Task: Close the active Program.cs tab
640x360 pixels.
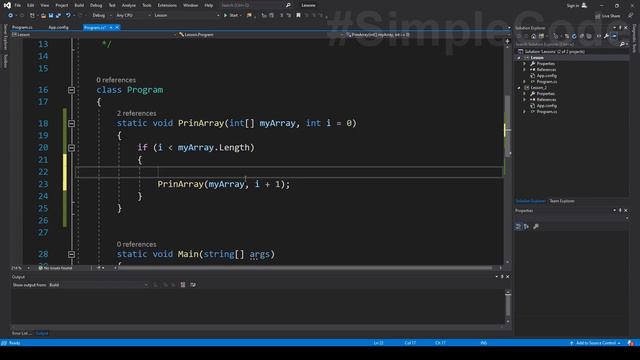Action: [x=117, y=27]
